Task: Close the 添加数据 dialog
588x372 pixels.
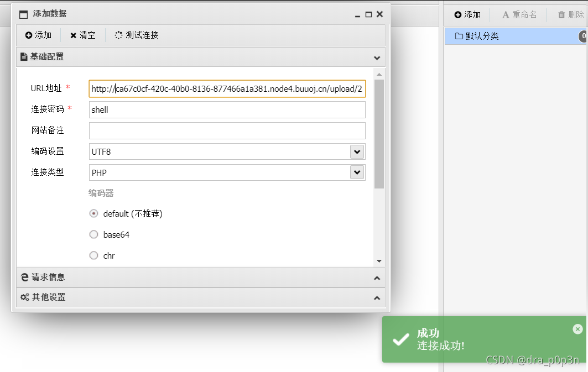Action: (x=380, y=14)
